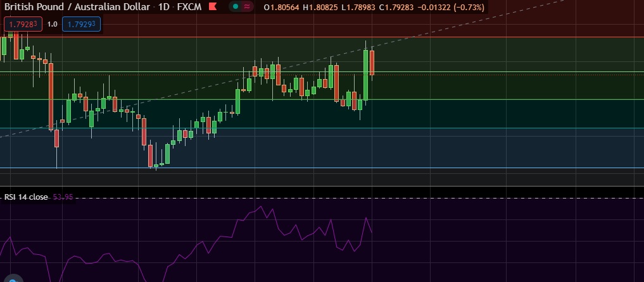Click the high value H1.80825
This screenshot has height=282, width=644.
(320, 8)
